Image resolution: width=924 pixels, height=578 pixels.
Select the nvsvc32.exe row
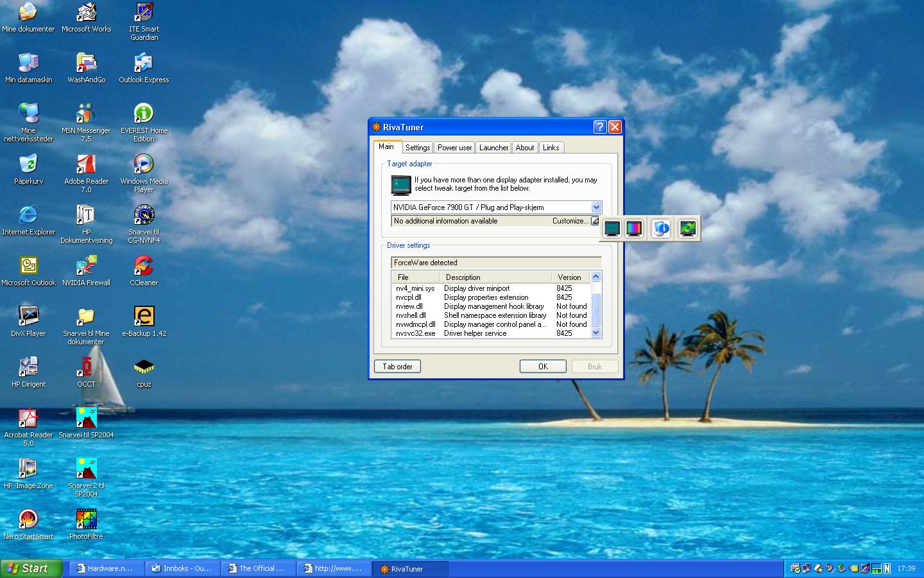[491, 333]
